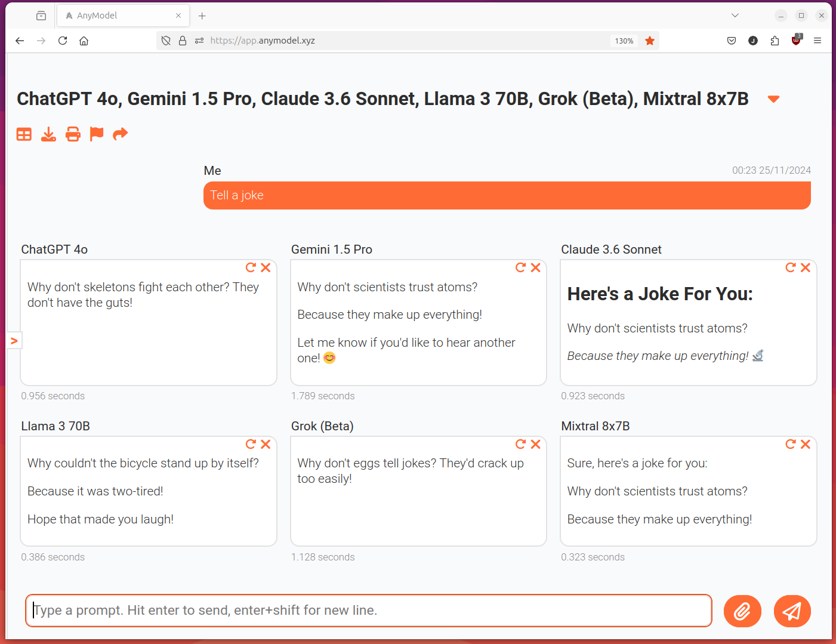Viewport: 836px width, 644px height.
Task: Open a new browser tab
Action: [x=202, y=16]
